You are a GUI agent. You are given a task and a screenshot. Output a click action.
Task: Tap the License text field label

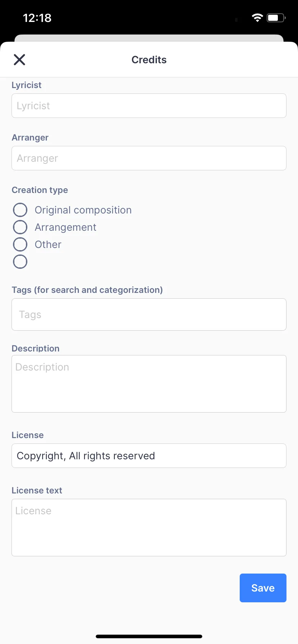[37, 491]
